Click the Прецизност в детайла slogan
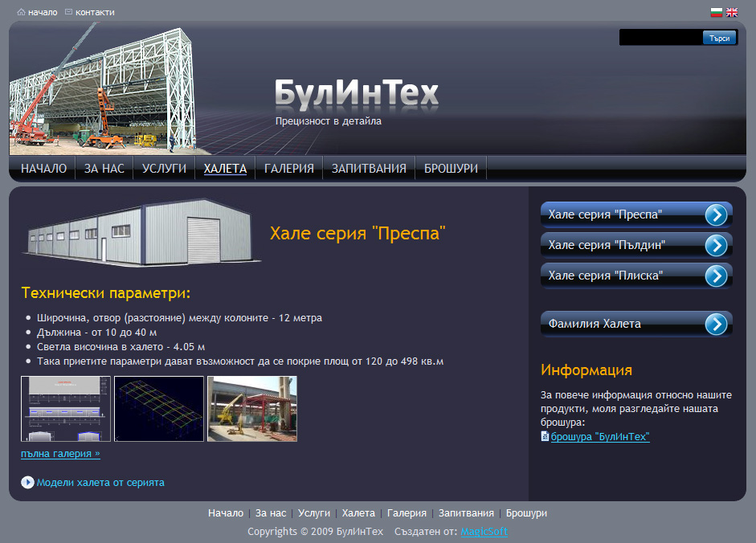This screenshot has height=543, width=756. tap(329, 121)
